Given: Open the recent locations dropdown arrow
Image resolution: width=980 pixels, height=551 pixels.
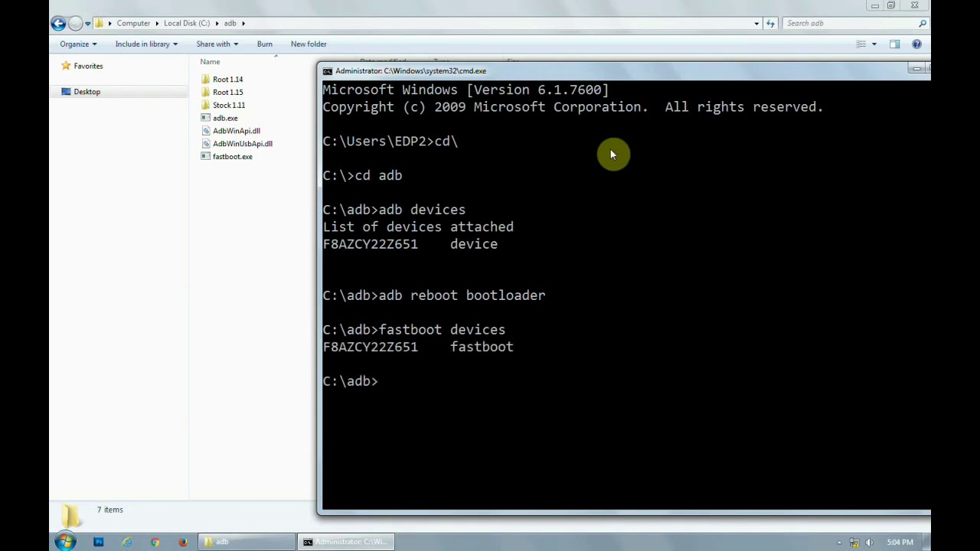Looking at the screenshot, I should point(87,24).
